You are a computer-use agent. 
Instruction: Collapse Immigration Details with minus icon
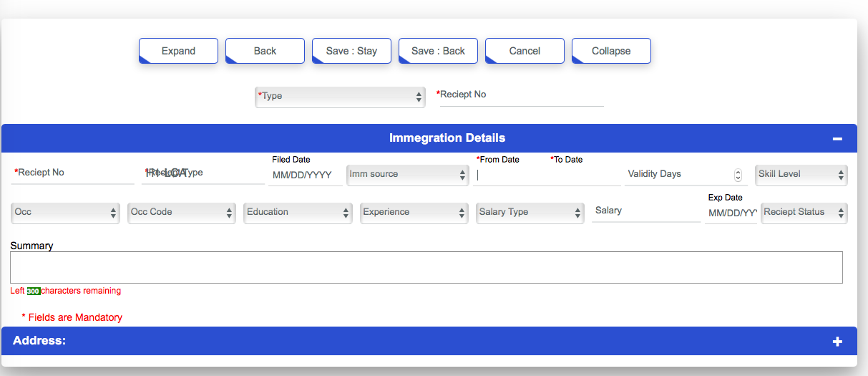(837, 139)
